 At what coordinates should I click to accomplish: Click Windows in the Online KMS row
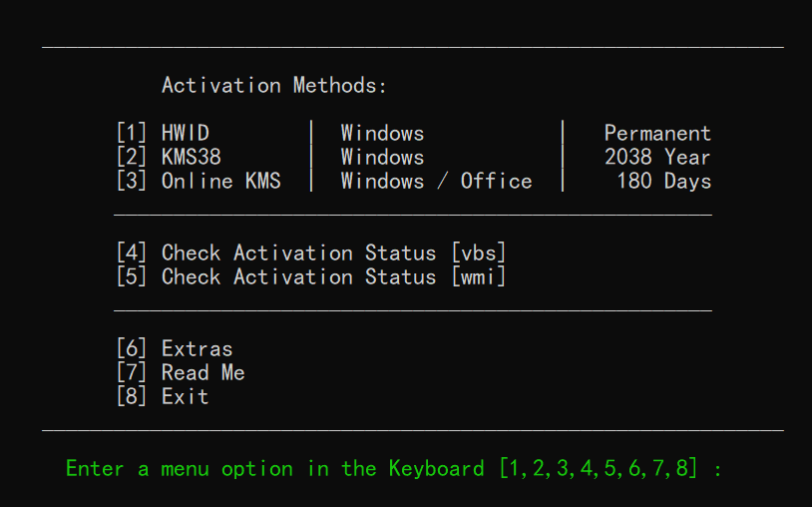[x=382, y=182]
